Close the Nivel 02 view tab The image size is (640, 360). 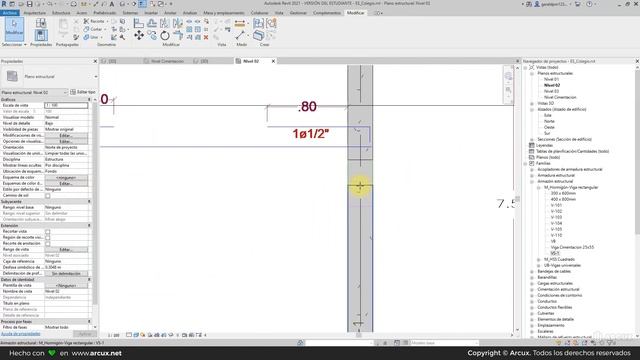273,61
